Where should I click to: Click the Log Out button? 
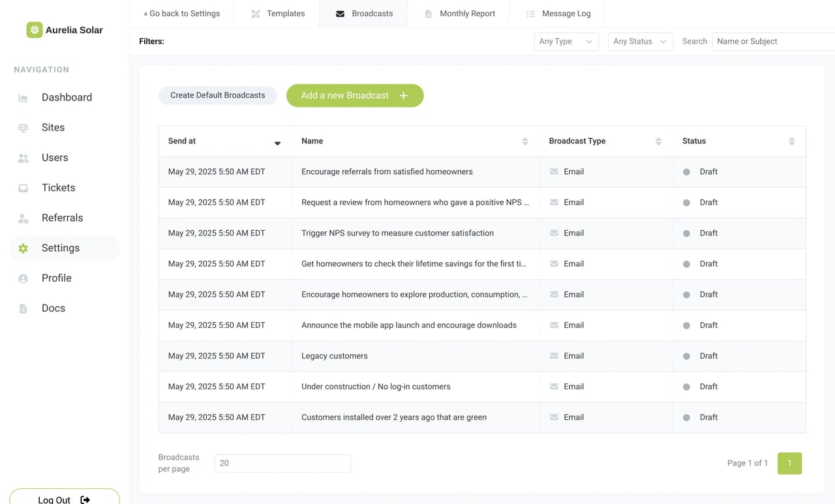point(65,498)
